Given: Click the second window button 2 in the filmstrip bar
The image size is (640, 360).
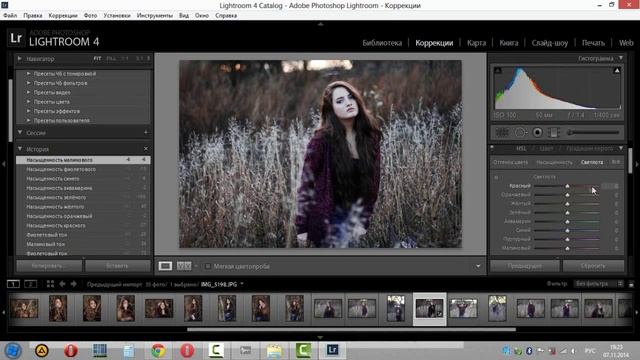Looking at the screenshot, I should 31,284.
